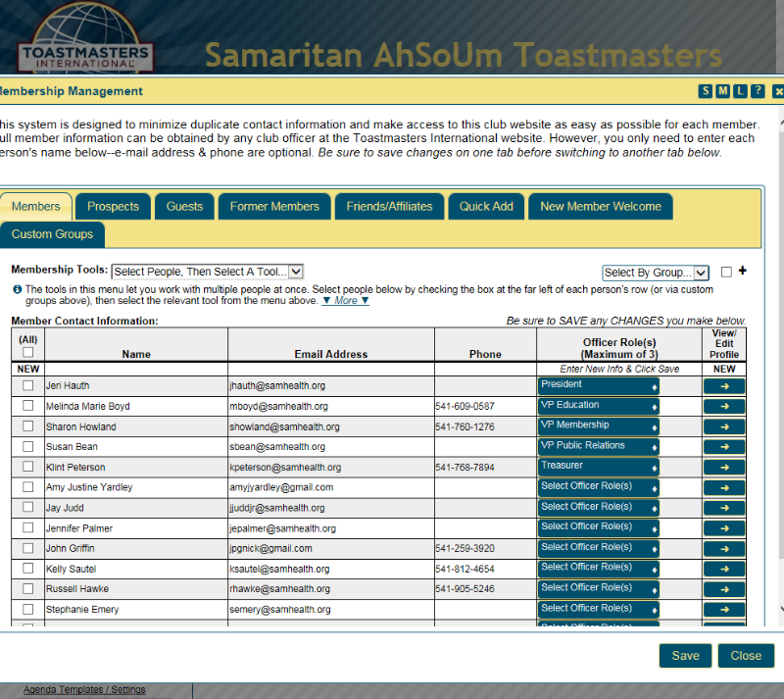Check the box next to Stephanie Emery
The width and height of the screenshot is (784, 699).
point(28,609)
